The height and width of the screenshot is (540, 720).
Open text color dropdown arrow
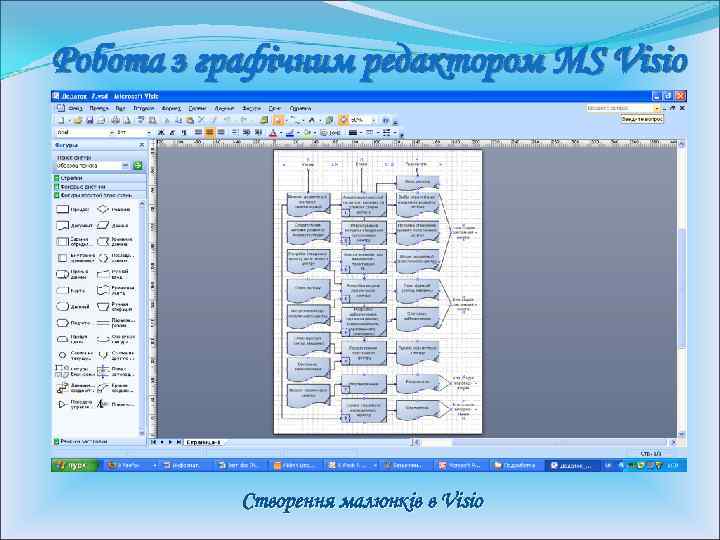coord(281,133)
